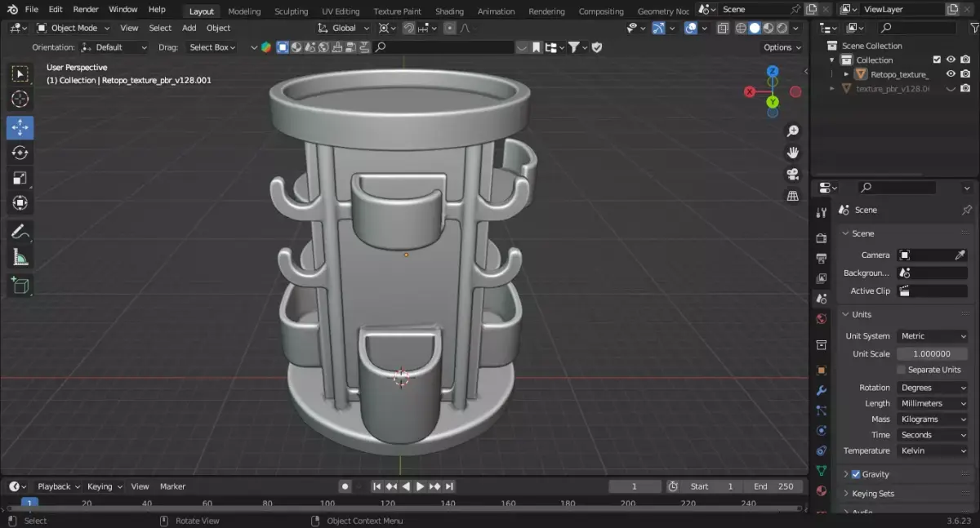This screenshot has height=528, width=980.
Task: Toggle the snapping magnet button
Action: coord(408,28)
